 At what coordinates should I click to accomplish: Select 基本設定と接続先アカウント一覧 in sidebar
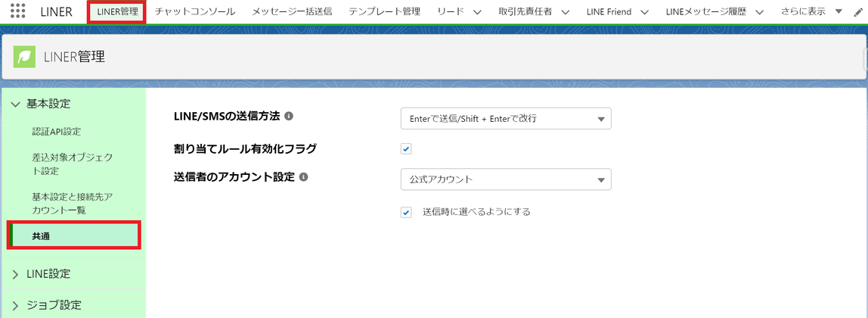coord(73,204)
